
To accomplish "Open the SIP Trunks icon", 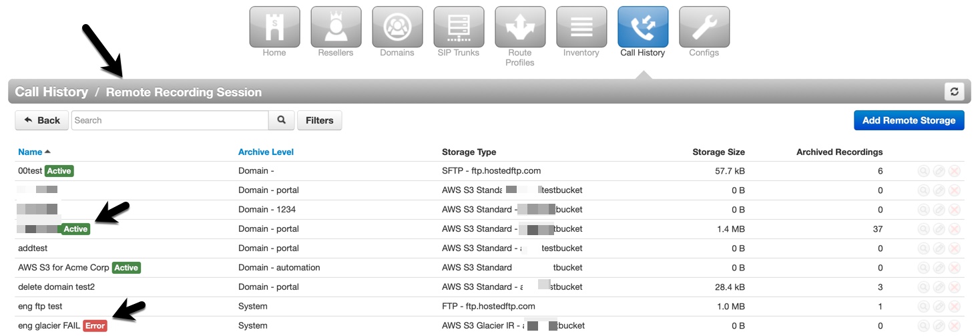I will [459, 27].
